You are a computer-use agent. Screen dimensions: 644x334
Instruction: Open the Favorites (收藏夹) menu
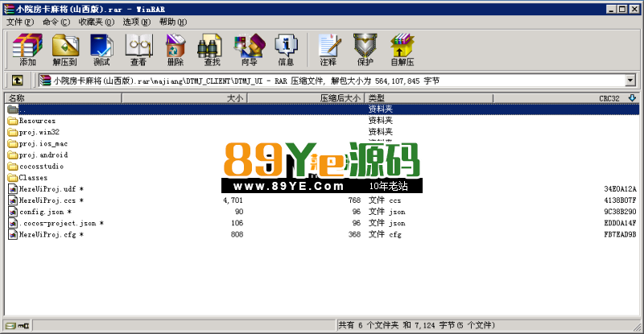click(x=96, y=23)
